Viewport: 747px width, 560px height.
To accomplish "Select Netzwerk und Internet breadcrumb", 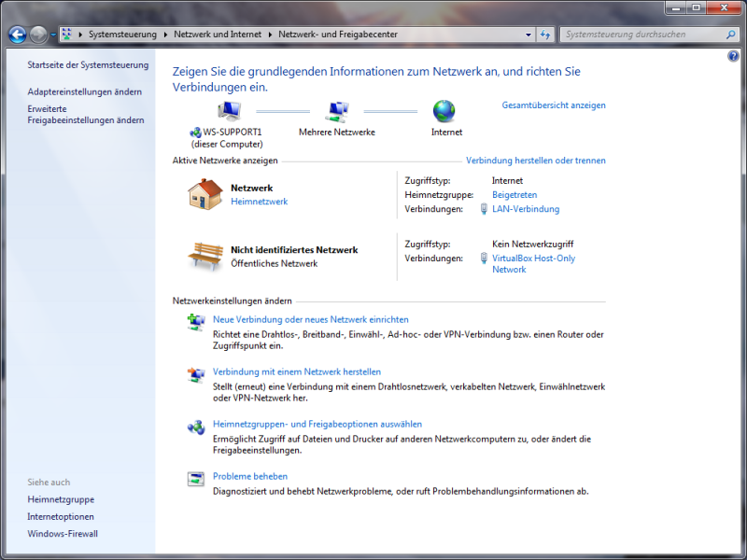I will 219,35.
